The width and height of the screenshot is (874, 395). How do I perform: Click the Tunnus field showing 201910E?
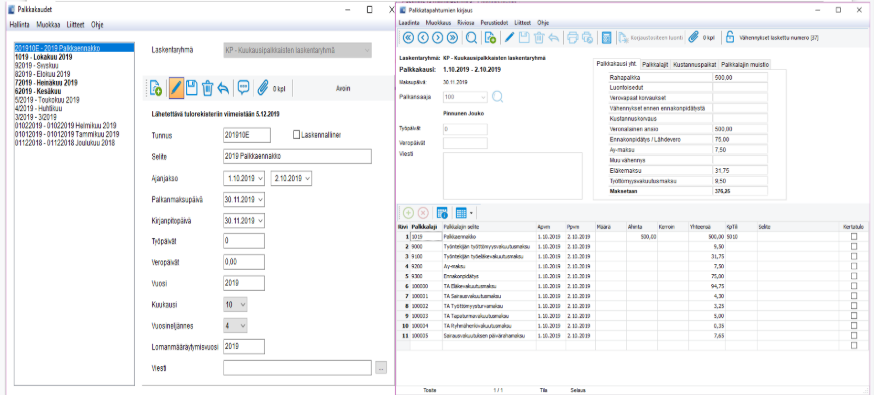point(246,135)
